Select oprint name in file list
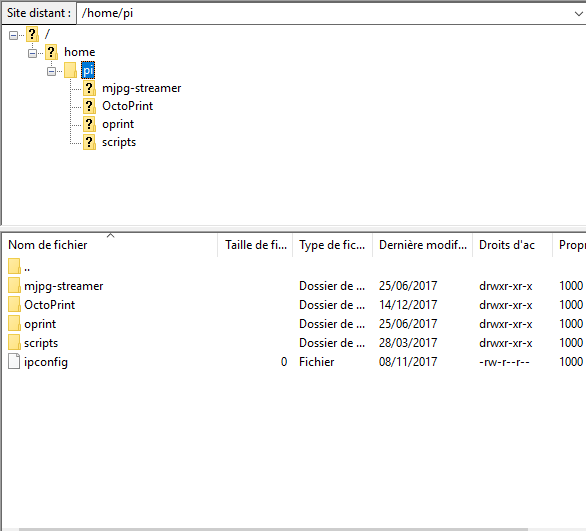Screen dimensions: 586x531 [x=40, y=324]
